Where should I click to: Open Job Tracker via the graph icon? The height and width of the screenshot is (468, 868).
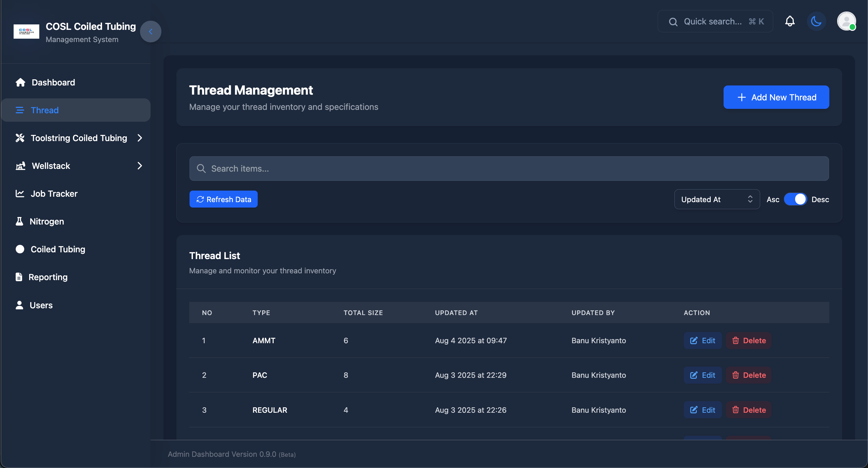point(20,193)
